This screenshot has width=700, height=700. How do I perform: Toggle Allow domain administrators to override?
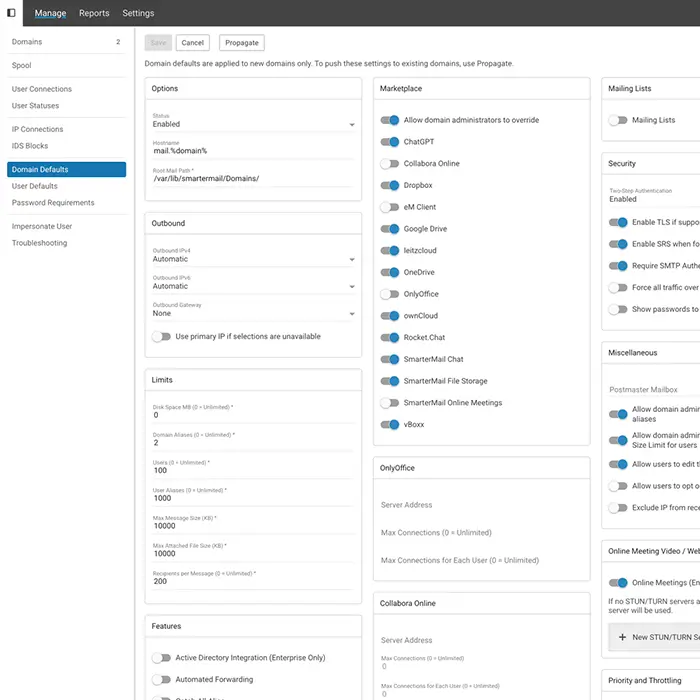coord(390,120)
